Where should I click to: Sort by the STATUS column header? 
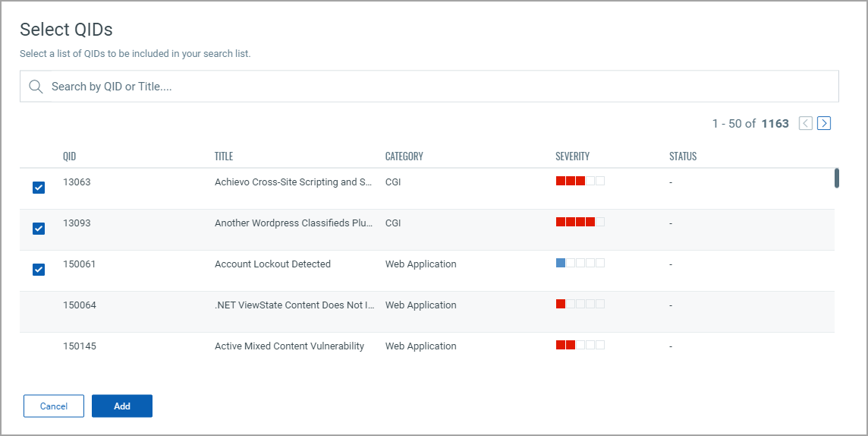click(683, 156)
